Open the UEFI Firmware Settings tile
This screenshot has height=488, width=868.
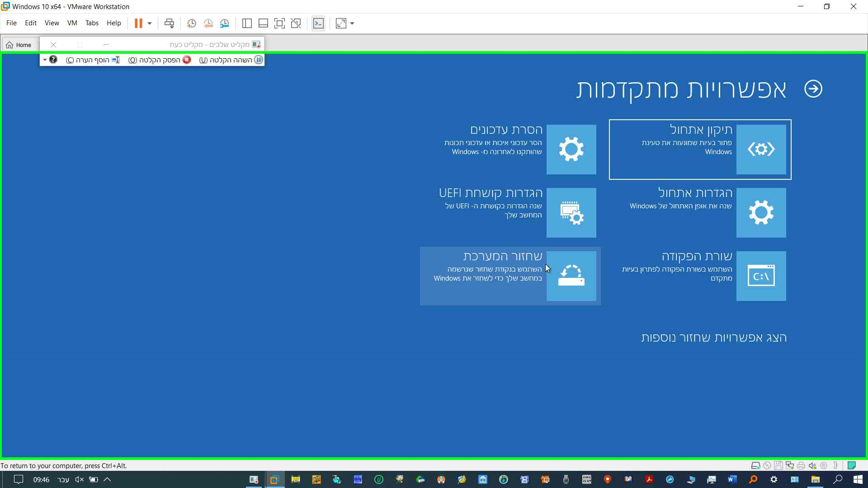(x=571, y=212)
